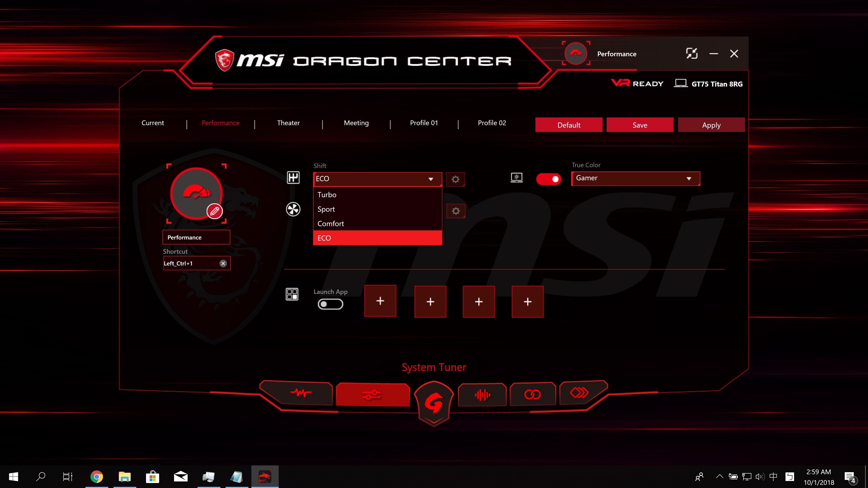
Task: Add app in first Launch App slot
Action: [x=380, y=301]
